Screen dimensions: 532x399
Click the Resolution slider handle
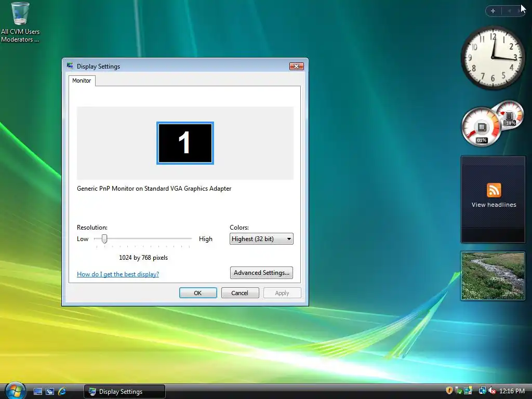104,239
